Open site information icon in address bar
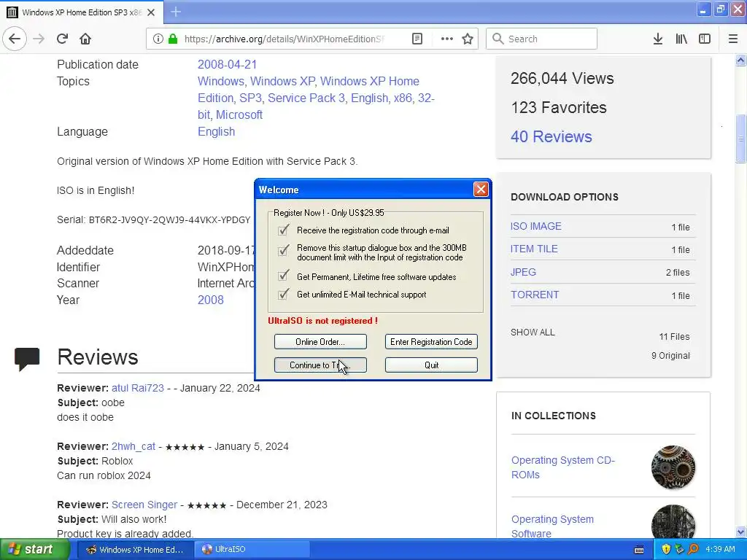This screenshot has height=560, width=747. coord(158,39)
